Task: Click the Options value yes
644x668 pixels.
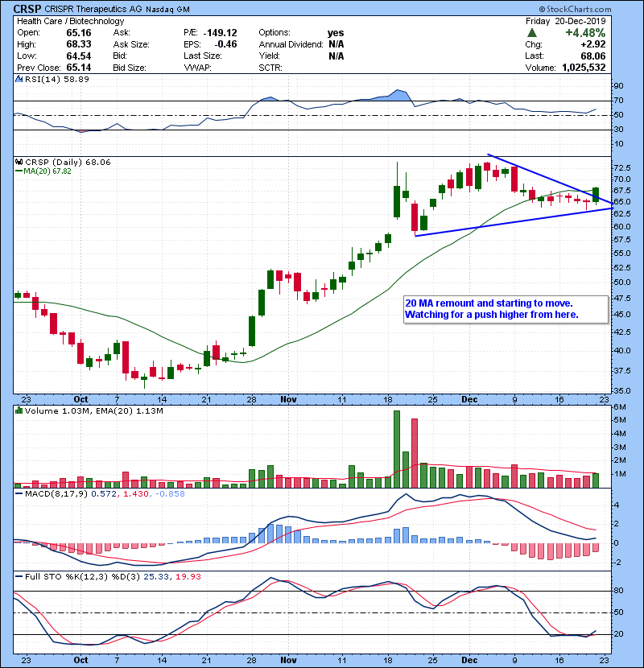Action: [336, 33]
